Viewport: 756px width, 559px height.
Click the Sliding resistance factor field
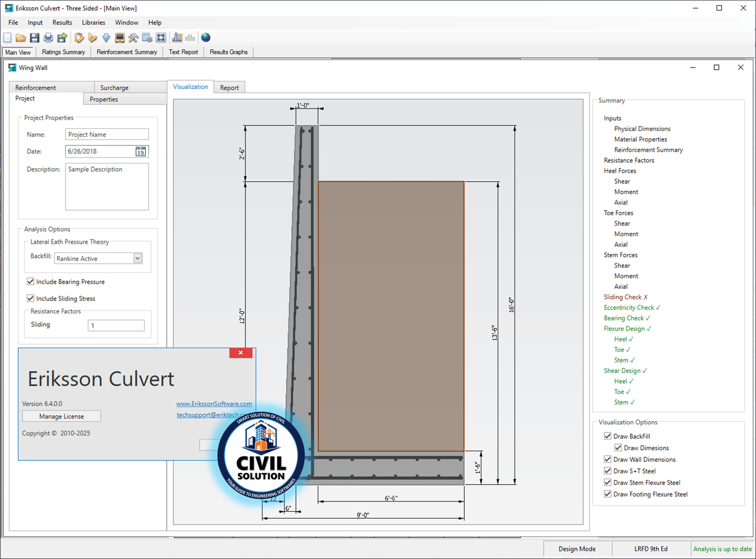(x=116, y=326)
